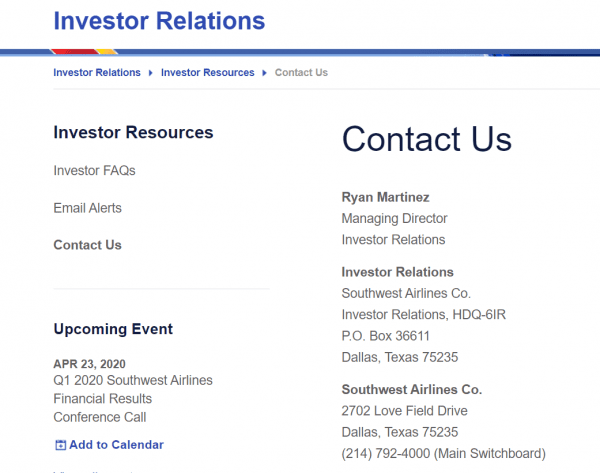Choose Contact Us in the sidebar menu

[87, 245]
